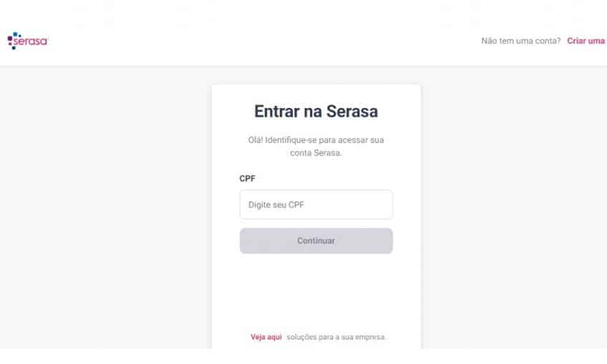Click the "Olá! Identifique-se para acessar sua" line
This screenshot has height=364, width=607.
316,140
